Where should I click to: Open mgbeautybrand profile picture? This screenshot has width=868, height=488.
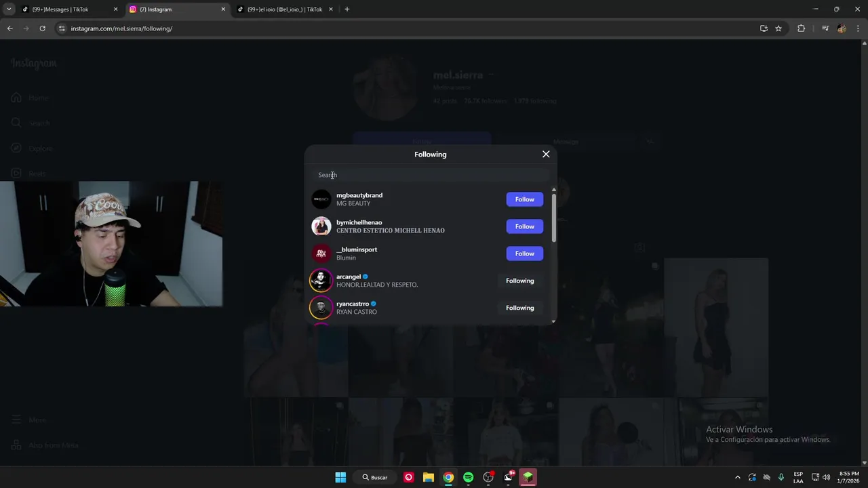click(x=321, y=199)
